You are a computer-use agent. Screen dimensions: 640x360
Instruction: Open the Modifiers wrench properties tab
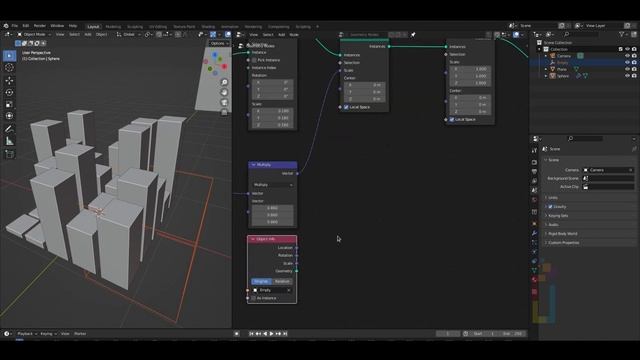(534, 233)
